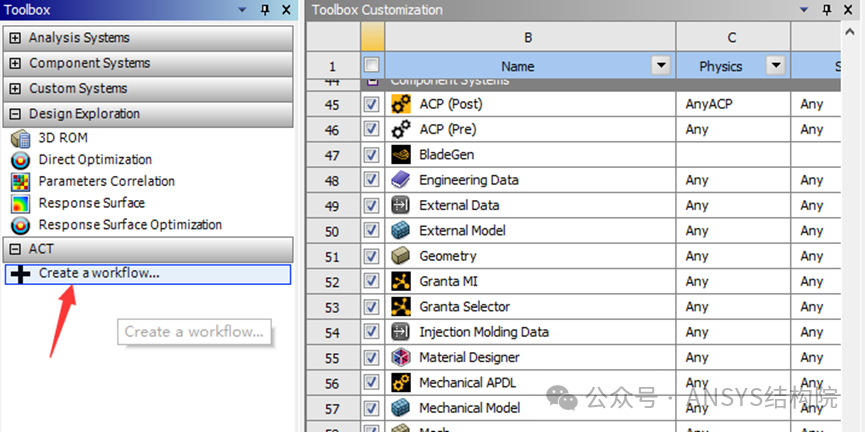Click the Parameters Correlation grid icon
Image resolution: width=865 pixels, height=432 pixels.
pyautogui.click(x=20, y=182)
